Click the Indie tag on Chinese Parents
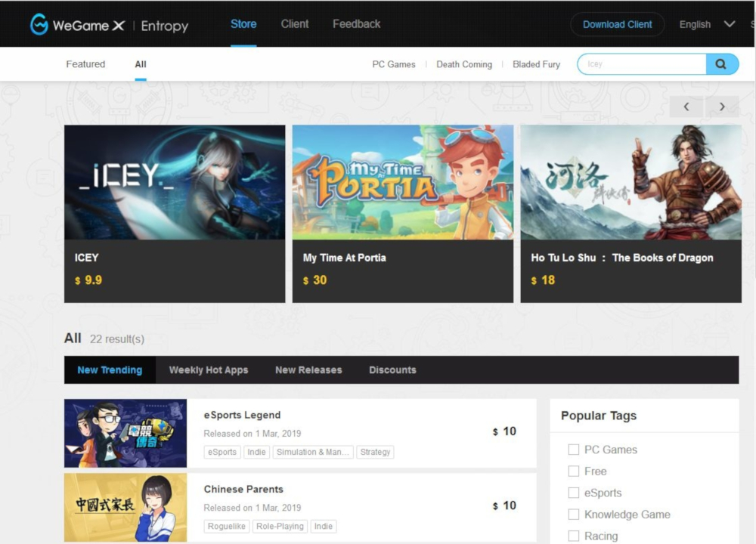Image resolution: width=756 pixels, height=544 pixels. [x=324, y=526]
